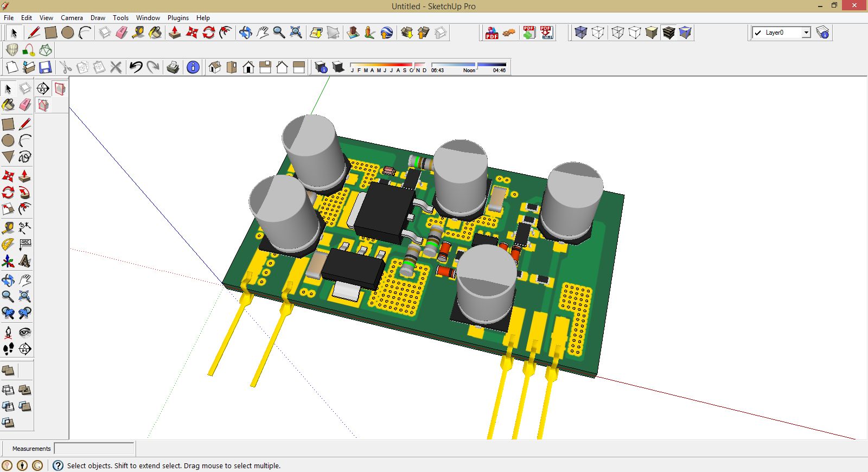The width and height of the screenshot is (868, 472).
Task: Switch to Hidden Line style
Action: [635, 33]
